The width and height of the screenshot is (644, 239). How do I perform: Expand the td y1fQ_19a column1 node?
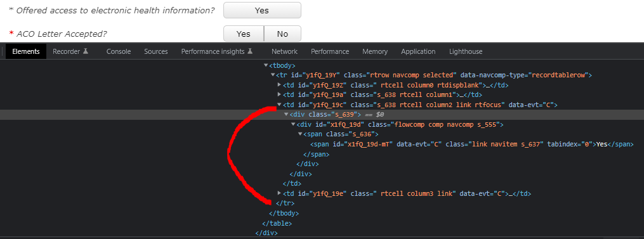(280, 94)
